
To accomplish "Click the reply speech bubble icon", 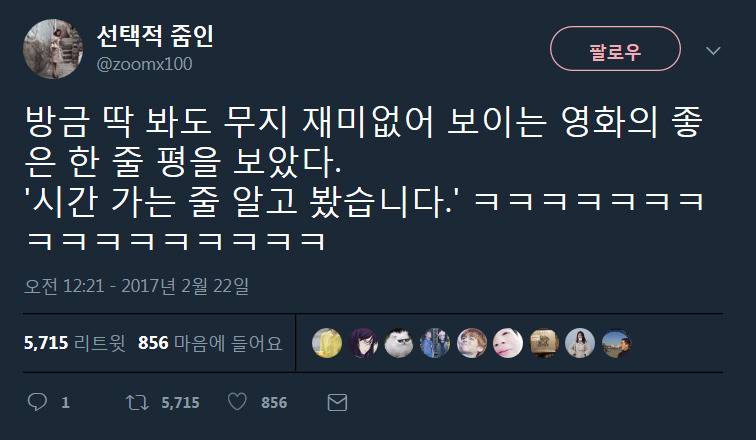I will (37, 402).
